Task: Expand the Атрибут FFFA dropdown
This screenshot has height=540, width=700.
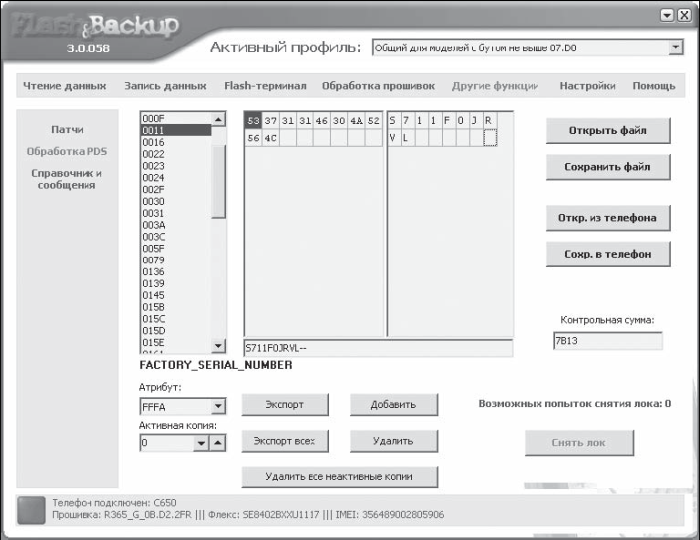Action: (x=218, y=407)
